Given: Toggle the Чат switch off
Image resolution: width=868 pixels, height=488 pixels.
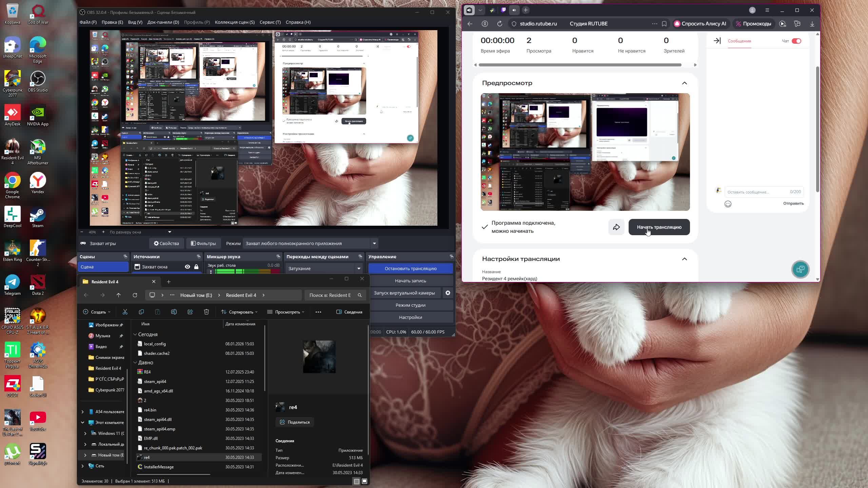Looking at the screenshot, I should coord(796,41).
